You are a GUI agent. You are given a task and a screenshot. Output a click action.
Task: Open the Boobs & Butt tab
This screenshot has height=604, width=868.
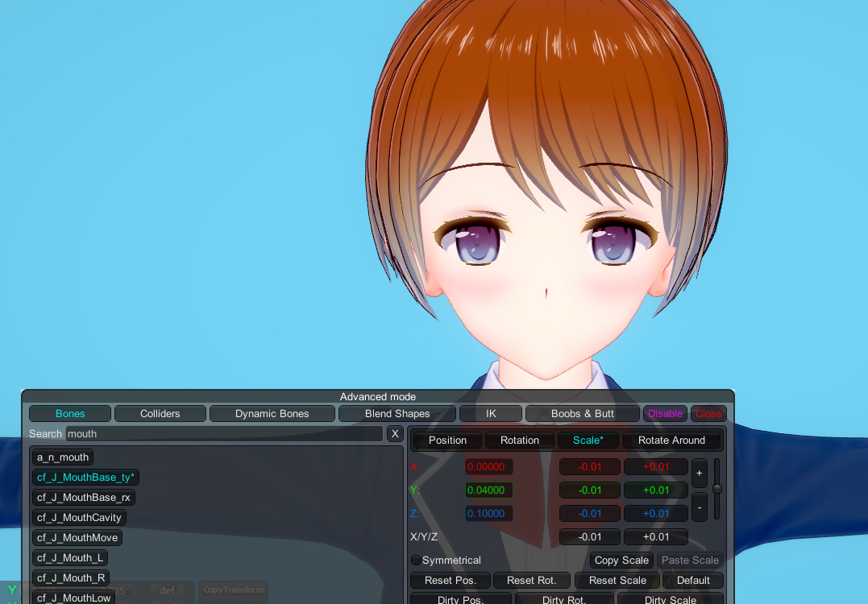coord(583,414)
